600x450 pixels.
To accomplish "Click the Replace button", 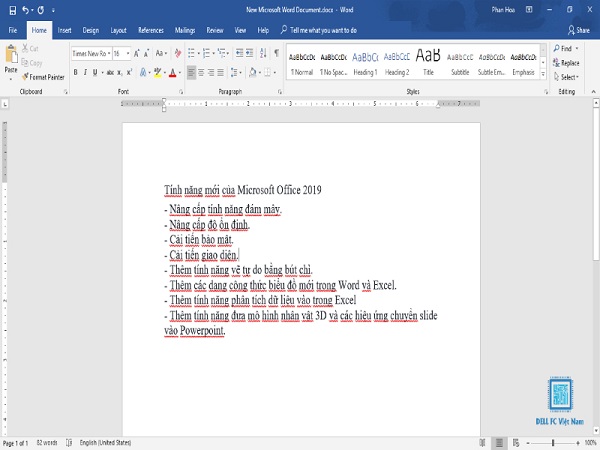I will click(x=566, y=63).
